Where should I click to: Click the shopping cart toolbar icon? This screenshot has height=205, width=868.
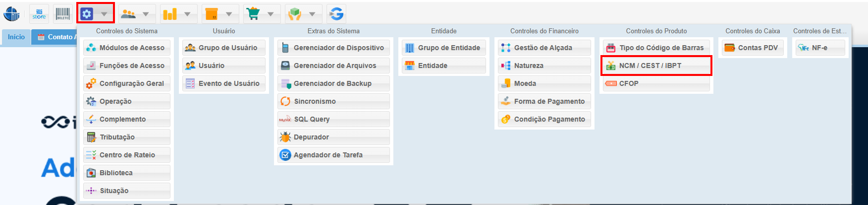click(x=253, y=14)
